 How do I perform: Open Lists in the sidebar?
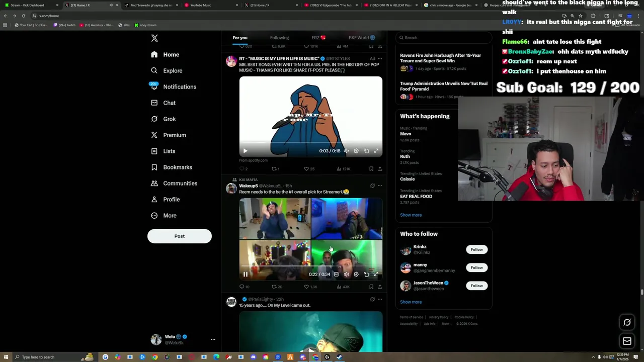point(163,151)
